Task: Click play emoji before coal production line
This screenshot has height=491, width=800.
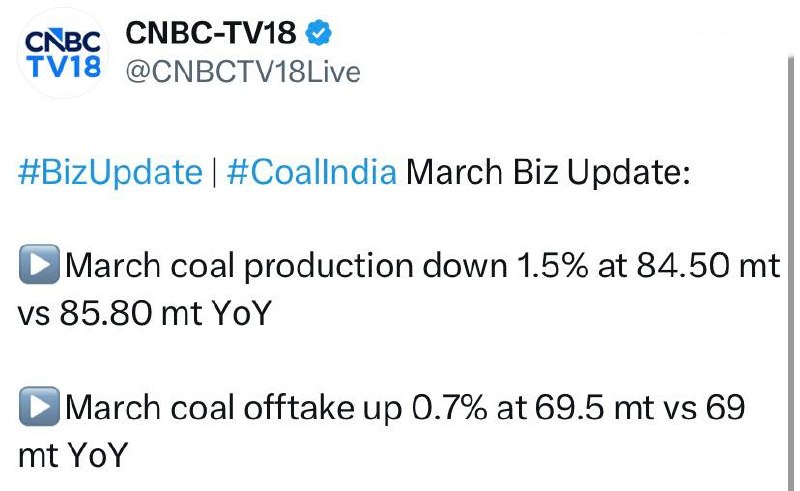Action: click(38, 268)
